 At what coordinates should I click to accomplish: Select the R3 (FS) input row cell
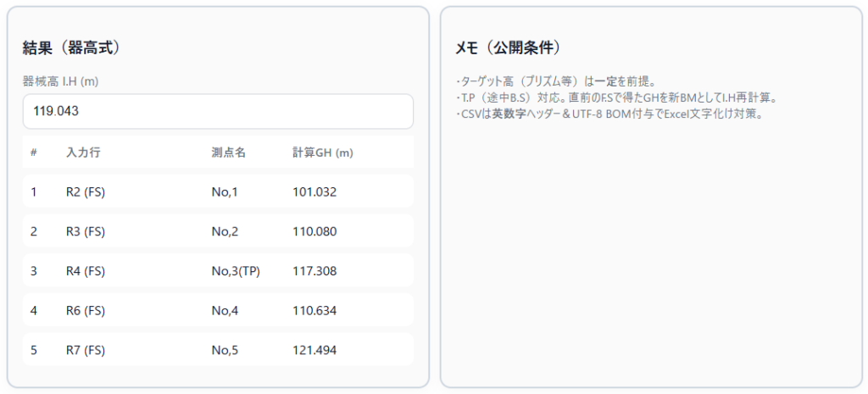(85, 231)
